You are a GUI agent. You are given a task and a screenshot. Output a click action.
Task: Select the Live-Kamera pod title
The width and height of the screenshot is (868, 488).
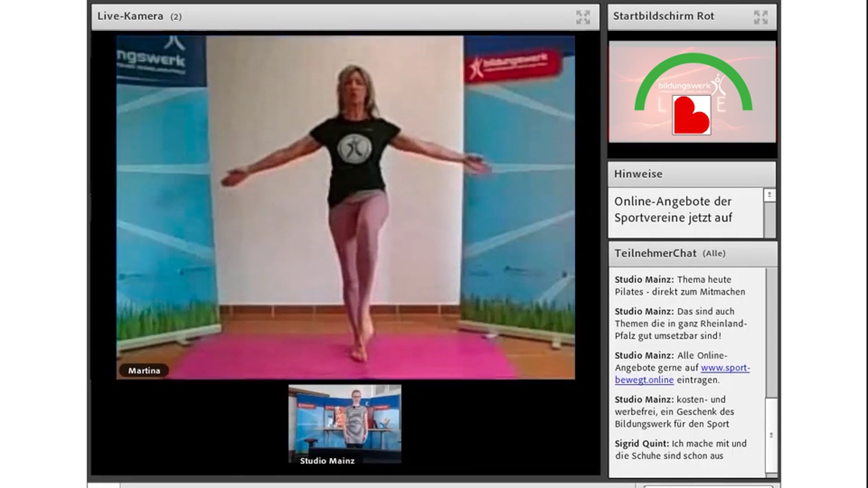click(x=130, y=16)
